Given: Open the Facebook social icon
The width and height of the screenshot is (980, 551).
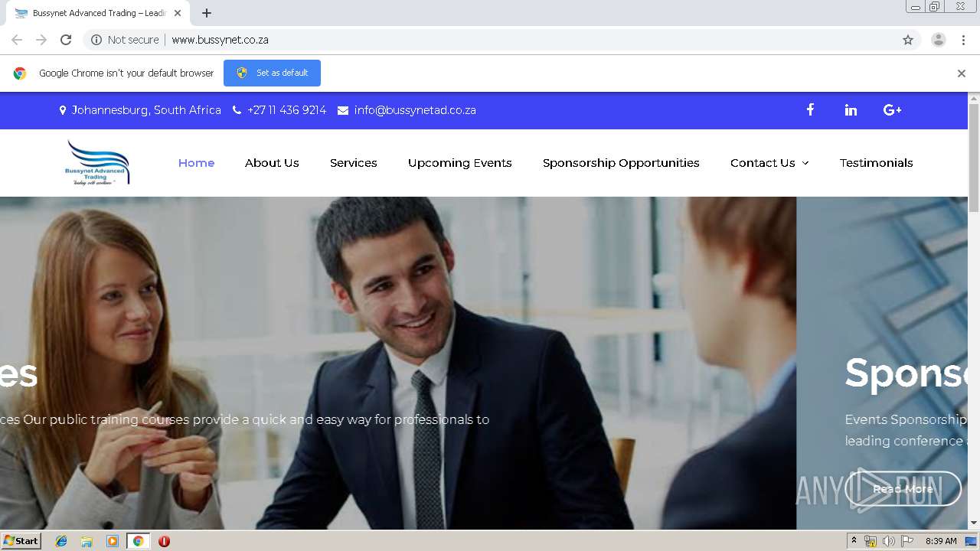Looking at the screenshot, I should [810, 110].
